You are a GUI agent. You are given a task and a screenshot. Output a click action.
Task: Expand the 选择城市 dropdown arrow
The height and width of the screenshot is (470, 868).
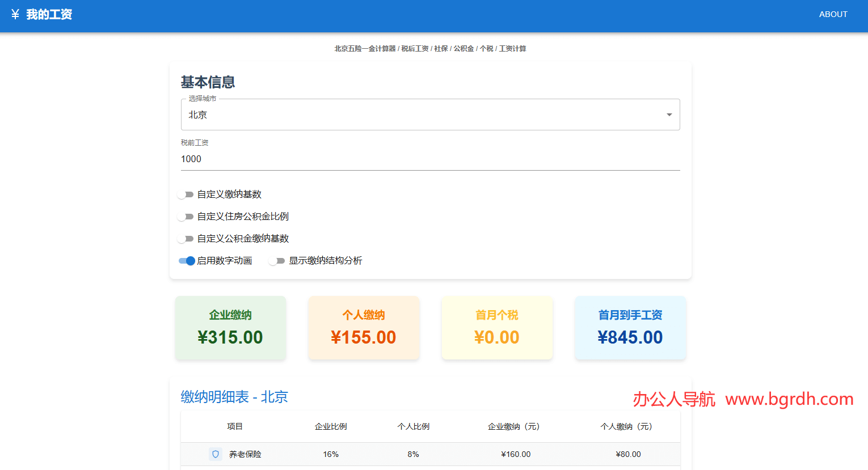click(669, 115)
